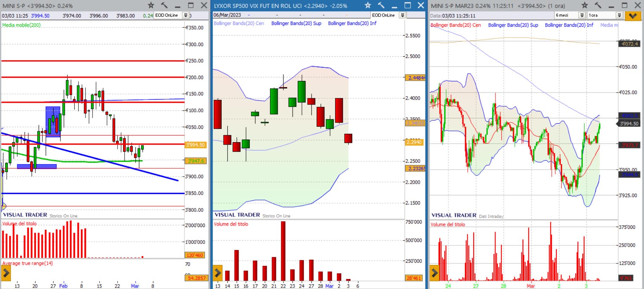Viewport: 644px width, 289px height.
Task: Click the 3'994.50 price marker in MAR23 chart
Action: pos(628,124)
